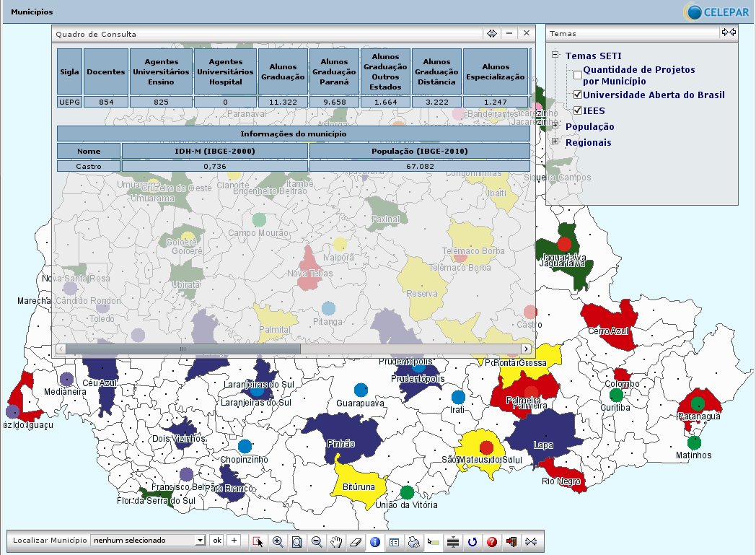Click the eraser tool icon
The width and height of the screenshot is (756, 555).
356,541
